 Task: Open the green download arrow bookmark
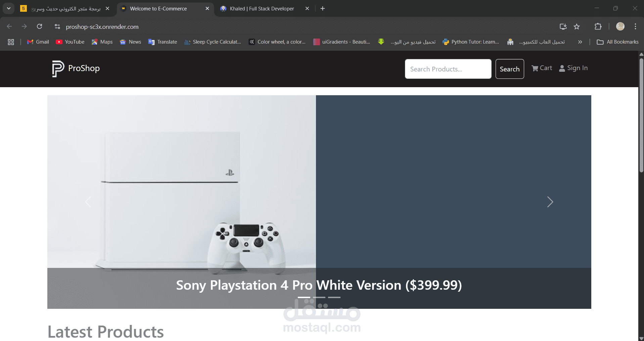click(x=381, y=42)
